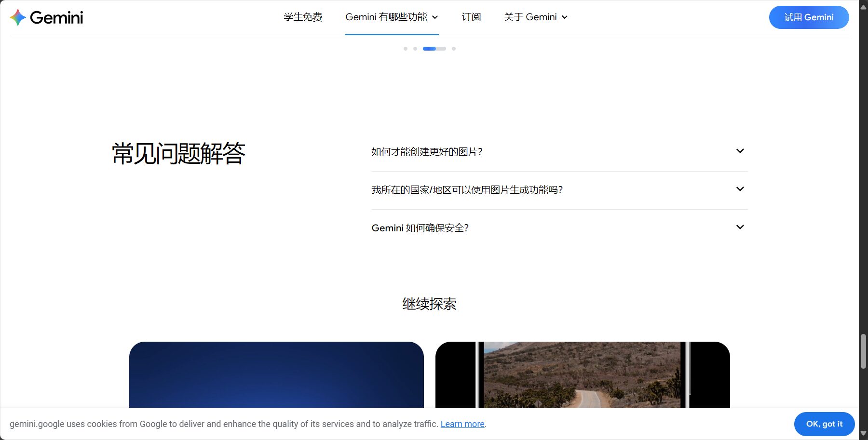868x440 pixels.
Task: Click 我所在的国家/地区可以使用图片生成功能吗? text
Action: tap(467, 190)
